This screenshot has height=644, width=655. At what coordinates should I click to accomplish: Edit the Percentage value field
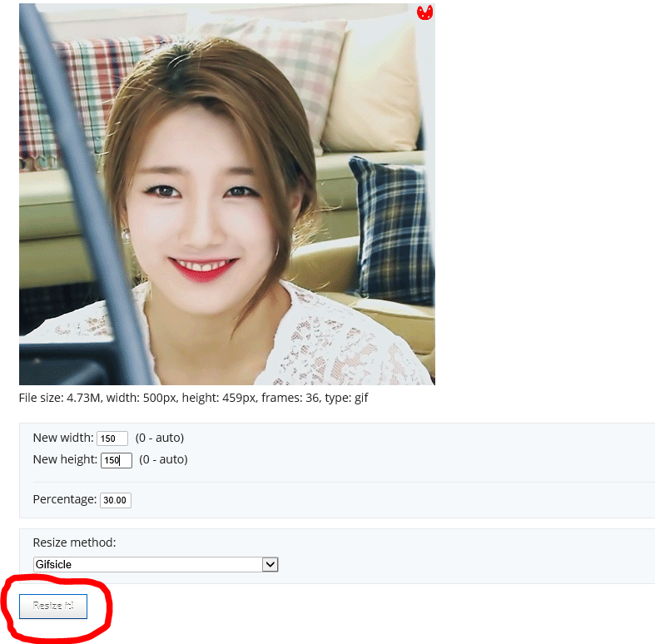coord(116,500)
